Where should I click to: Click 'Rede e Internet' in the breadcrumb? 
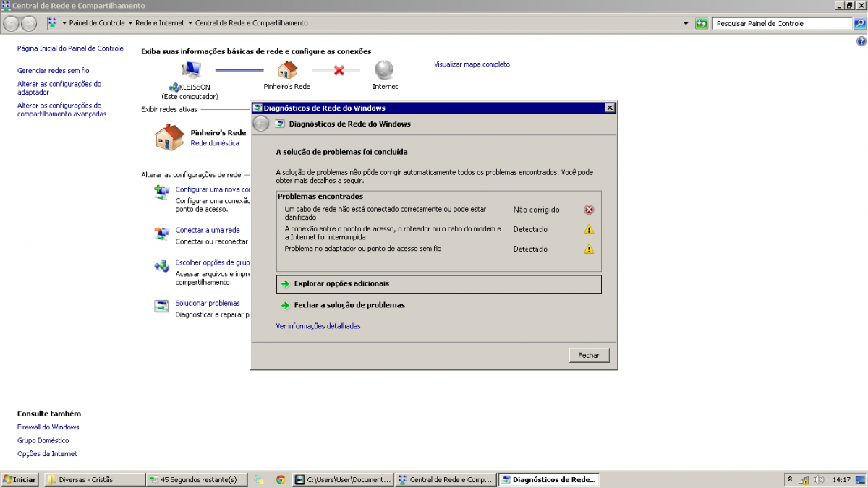160,23
